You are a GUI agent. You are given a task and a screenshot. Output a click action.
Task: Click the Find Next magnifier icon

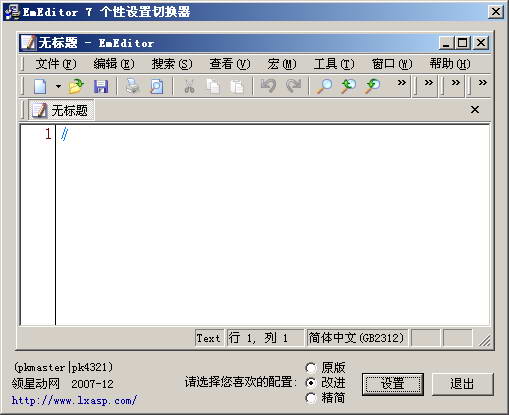click(x=373, y=86)
